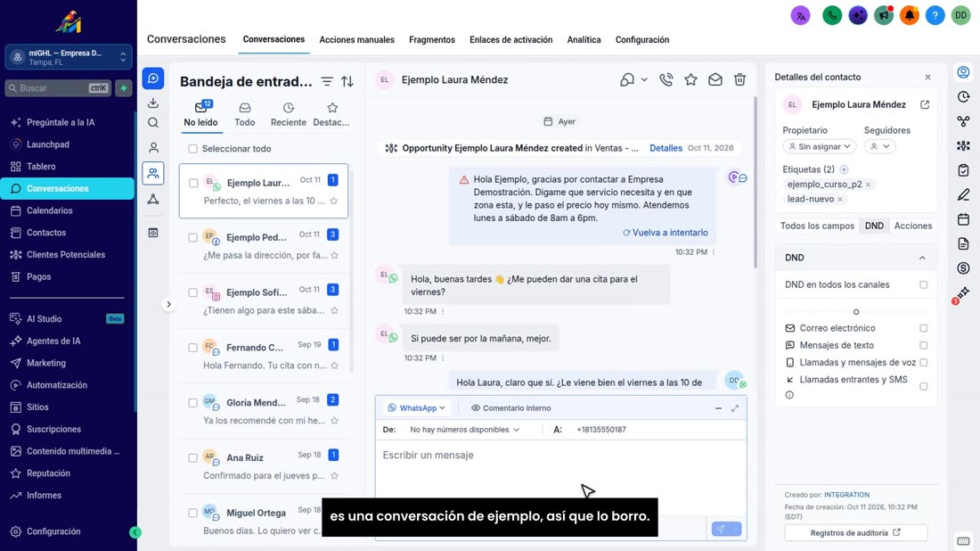Open Sin asignar owner dropdown
This screenshot has width=980, height=551.
[x=819, y=146]
